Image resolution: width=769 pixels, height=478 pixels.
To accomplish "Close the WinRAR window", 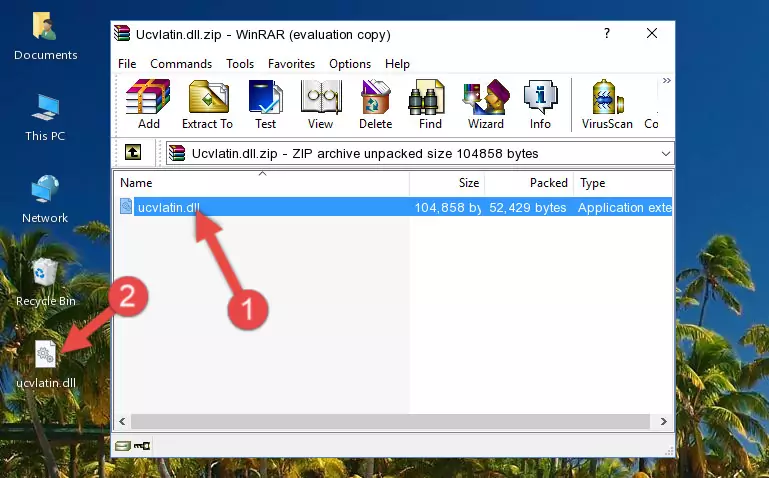I will point(652,33).
